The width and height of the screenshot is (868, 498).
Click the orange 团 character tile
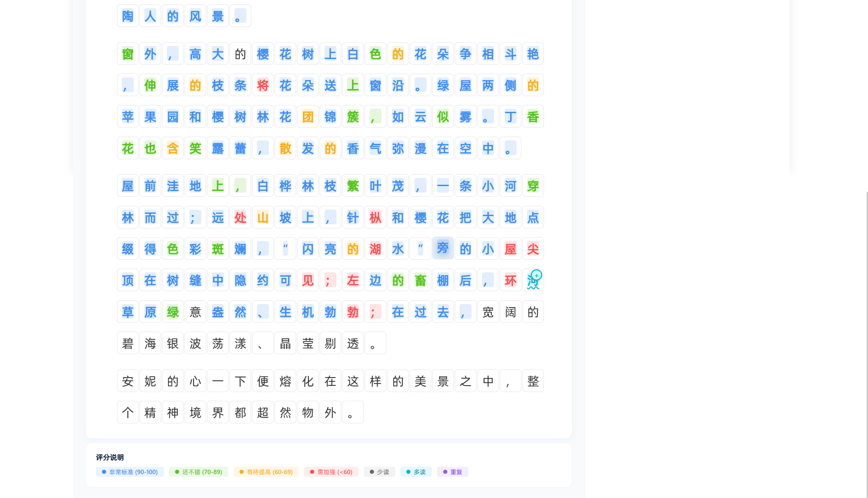(308, 116)
